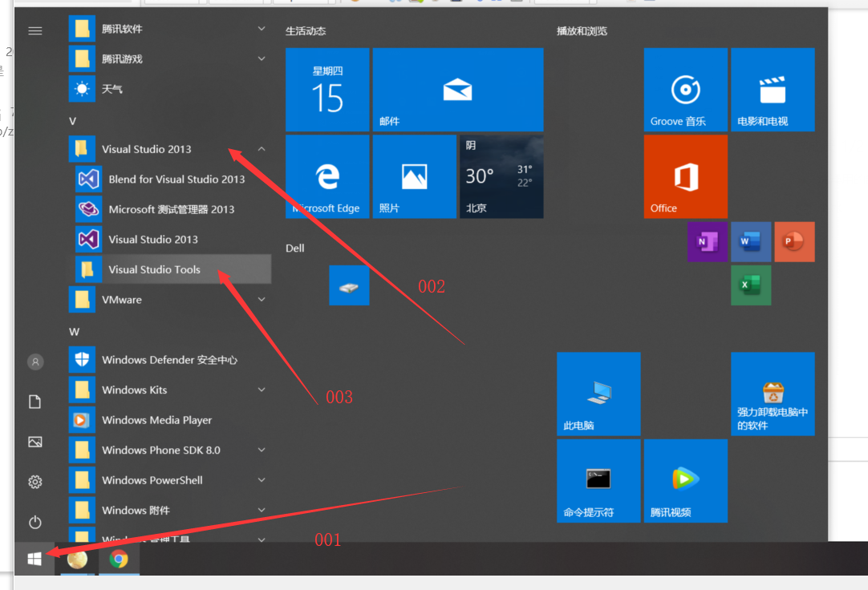Click the 播放和浏览 group title

coord(582,31)
